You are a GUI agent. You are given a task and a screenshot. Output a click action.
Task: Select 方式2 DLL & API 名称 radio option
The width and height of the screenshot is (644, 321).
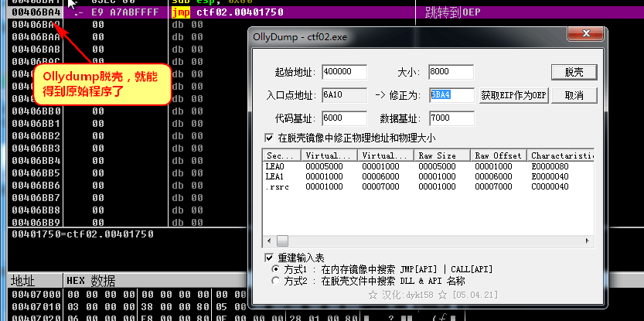click(x=275, y=281)
